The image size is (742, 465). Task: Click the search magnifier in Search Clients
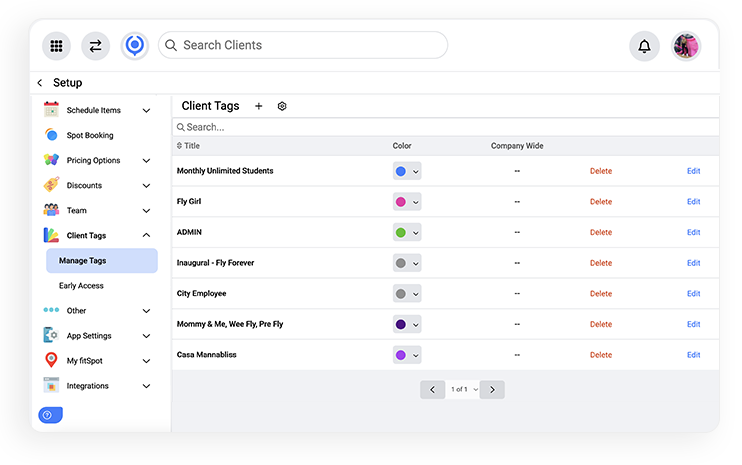pyautogui.click(x=171, y=45)
